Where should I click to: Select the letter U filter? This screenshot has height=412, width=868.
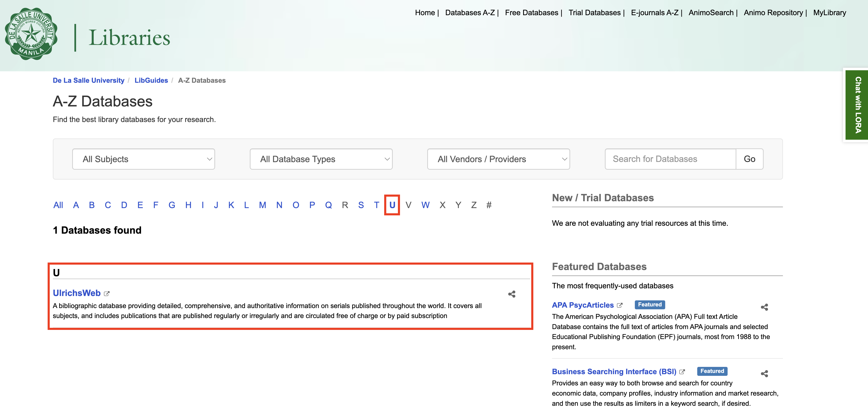point(392,205)
